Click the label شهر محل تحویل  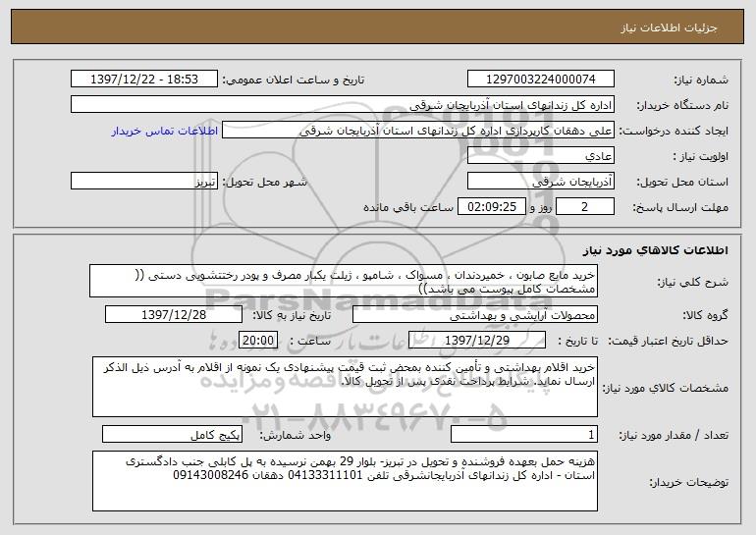click(264, 182)
